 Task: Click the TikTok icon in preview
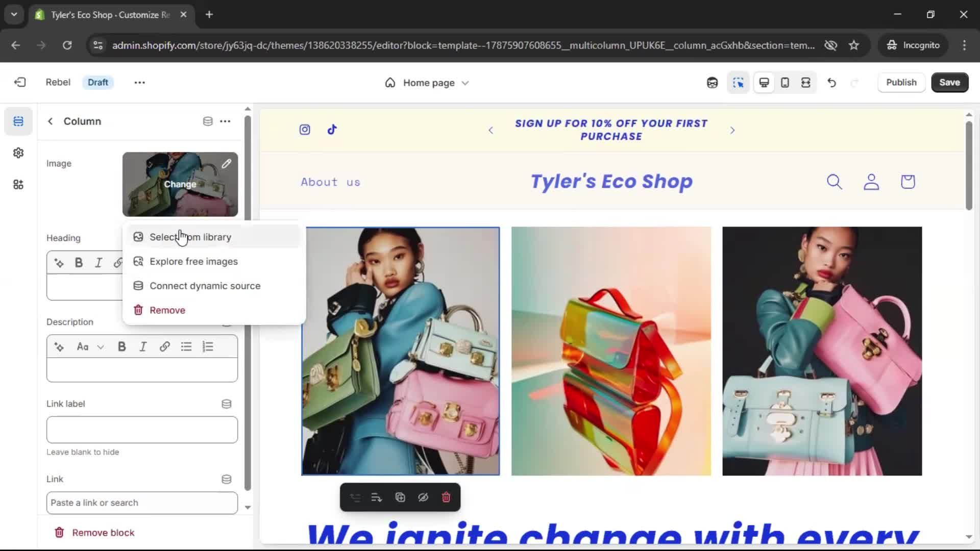(x=332, y=130)
